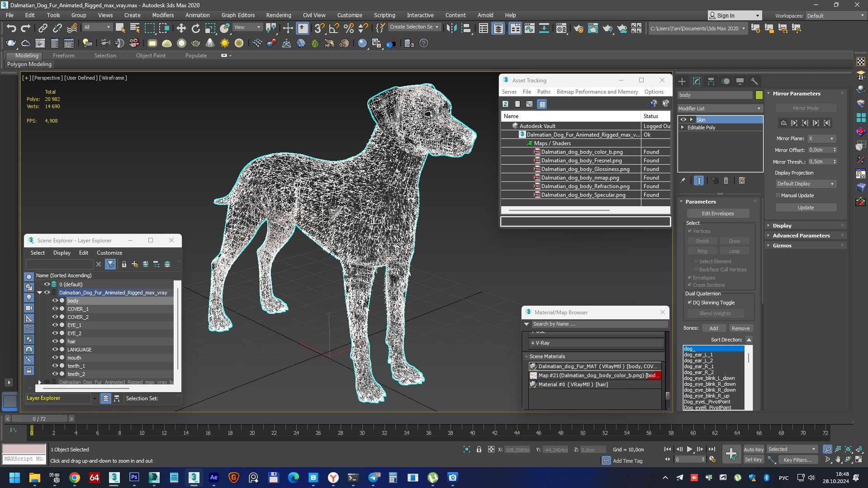868x488 pixels.
Task: Toggle Envelopes checkbox
Action: pyautogui.click(x=690, y=278)
